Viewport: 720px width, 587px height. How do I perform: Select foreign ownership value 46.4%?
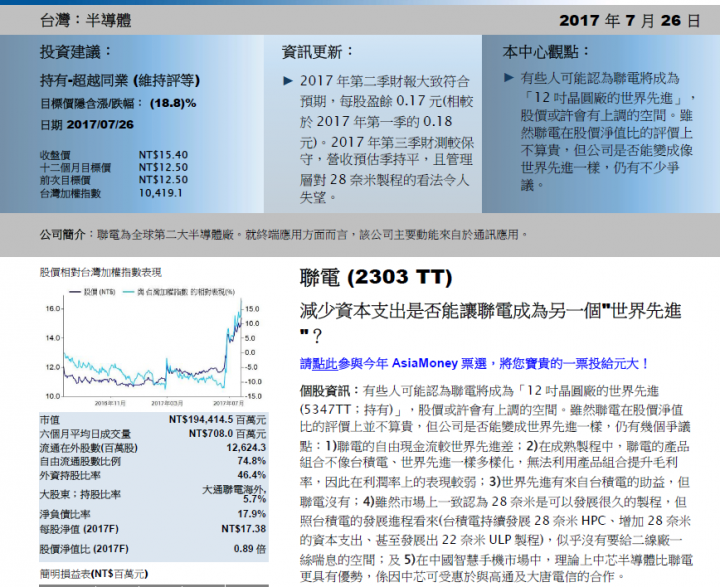(252, 475)
